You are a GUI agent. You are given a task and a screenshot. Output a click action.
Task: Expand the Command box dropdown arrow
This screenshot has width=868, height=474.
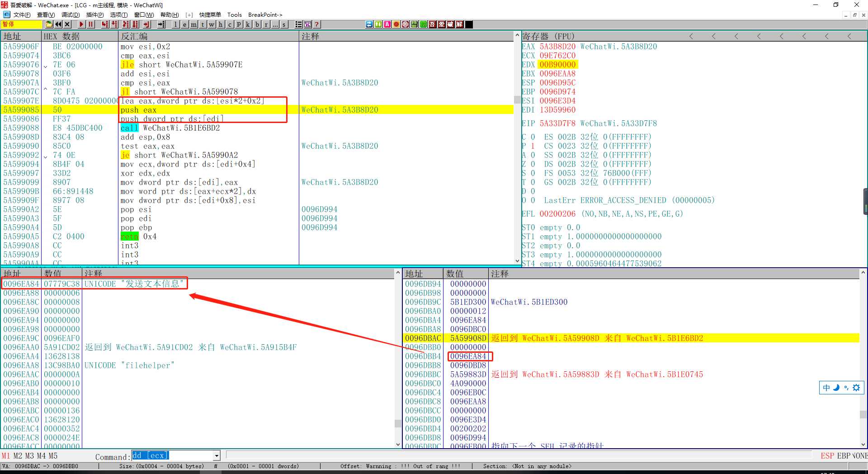(217, 456)
